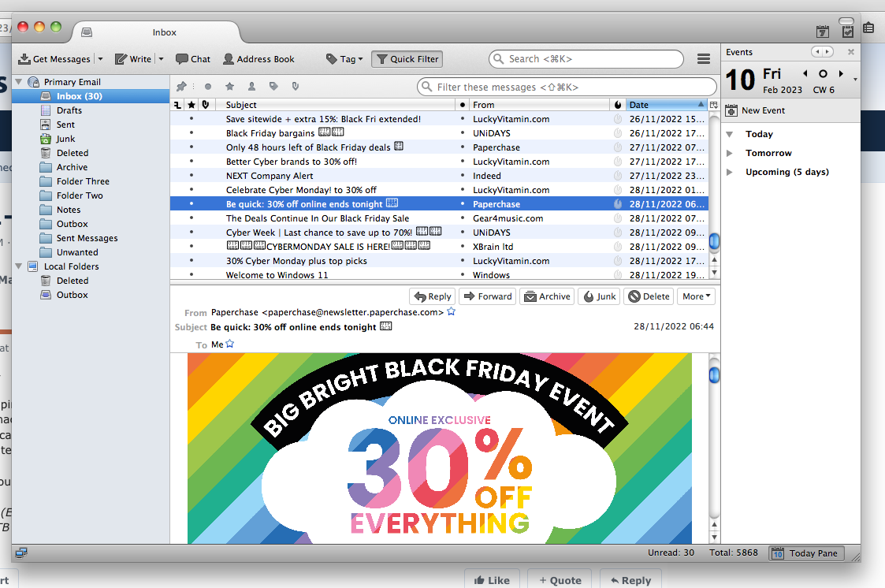Select the Inbox (30) folder
Image resolution: width=885 pixels, height=588 pixels.
pyautogui.click(x=91, y=96)
